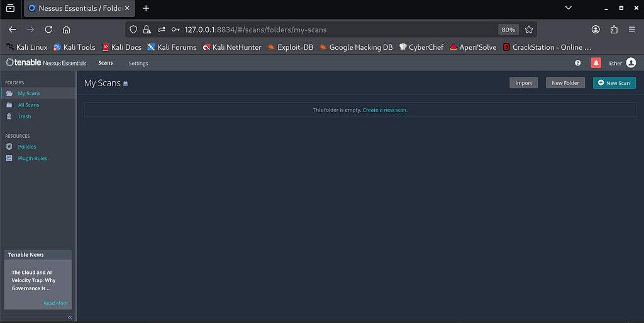Open the Exploit-DB bookmark
Image resolution: width=644 pixels, height=323 pixels.
tap(291, 47)
